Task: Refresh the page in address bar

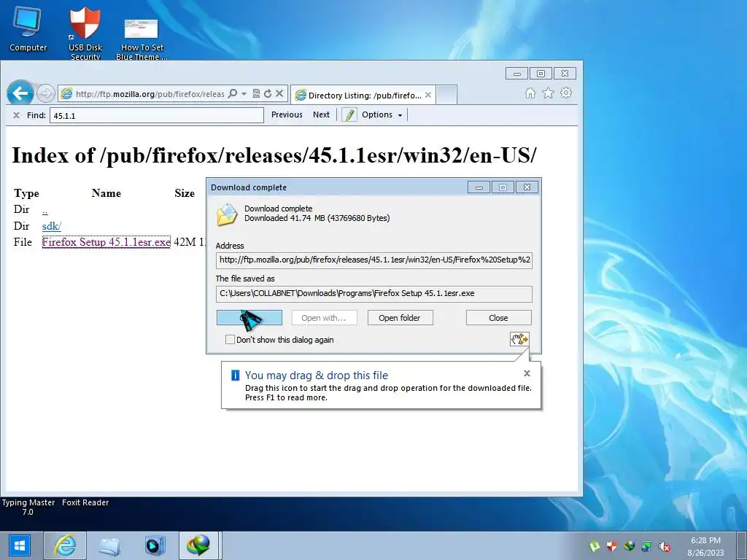Action: 268,94
